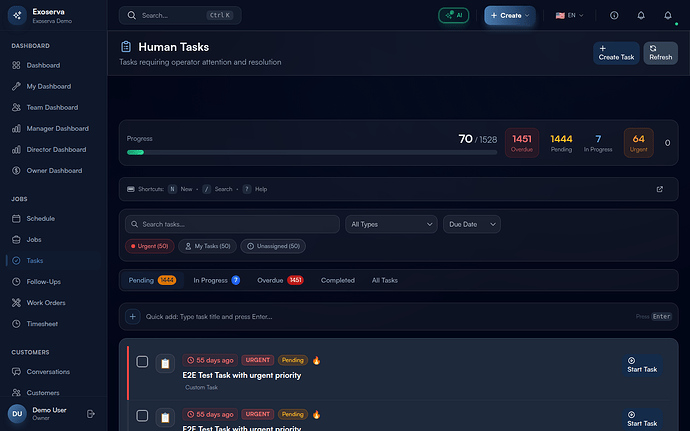Toggle the Unassigned (50) filter chip
This screenshot has width=690, height=431.
(273, 246)
